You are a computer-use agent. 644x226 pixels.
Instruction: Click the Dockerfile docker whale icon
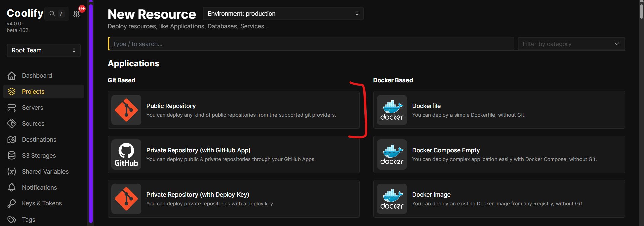pos(392,110)
